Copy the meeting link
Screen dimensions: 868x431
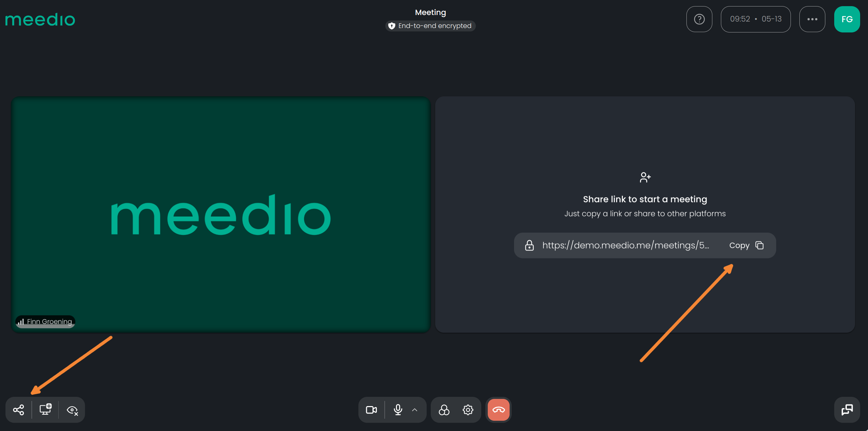[x=746, y=245]
